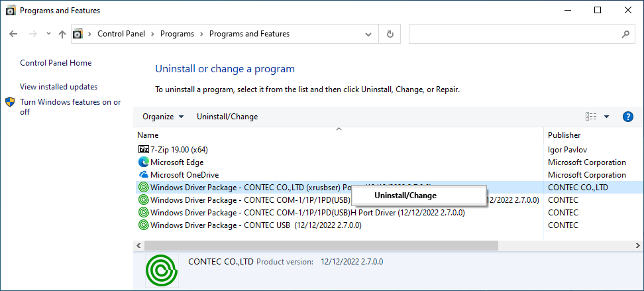The width and height of the screenshot is (644, 291).
Task: Click the horizontal scrollbar under program list
Action: (318, 246)
